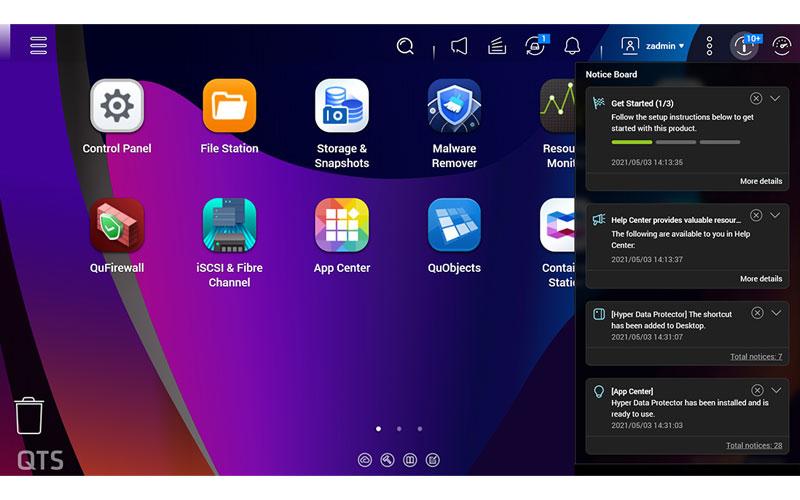The image size is (800, 500).
Task: Expand the Help Center notice chevron
Action: pos(775,215)
